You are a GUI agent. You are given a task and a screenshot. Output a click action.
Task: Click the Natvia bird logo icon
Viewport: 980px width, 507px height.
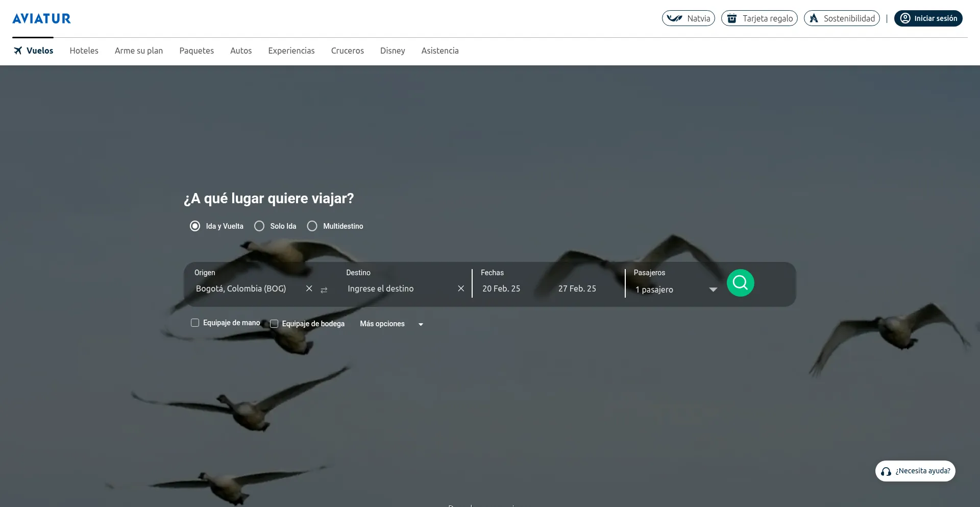675,18
